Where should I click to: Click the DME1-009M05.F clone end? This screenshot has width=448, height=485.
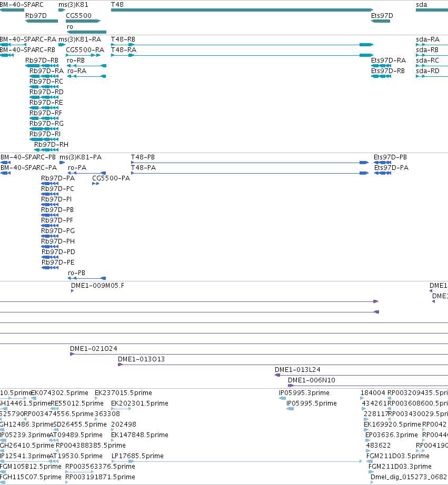coord(97,286)
